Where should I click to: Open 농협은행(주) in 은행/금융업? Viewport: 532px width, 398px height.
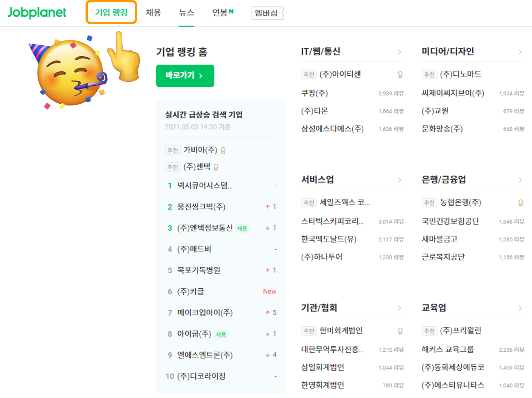(x=461, y=203)
